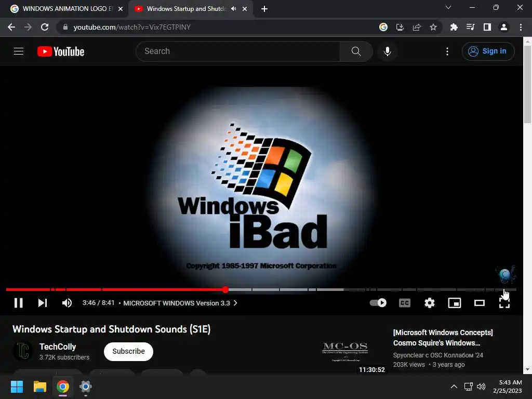Screen dimensions: 532x399
Task: Share this page icon
Action: (417, 27)
